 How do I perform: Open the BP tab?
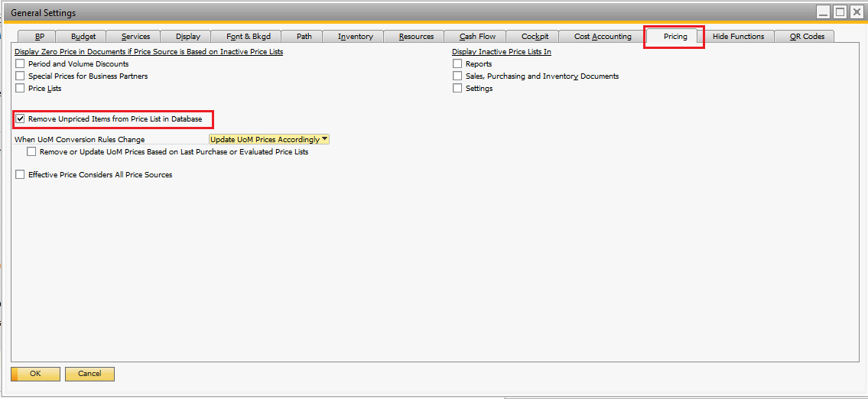coord(40,37)
